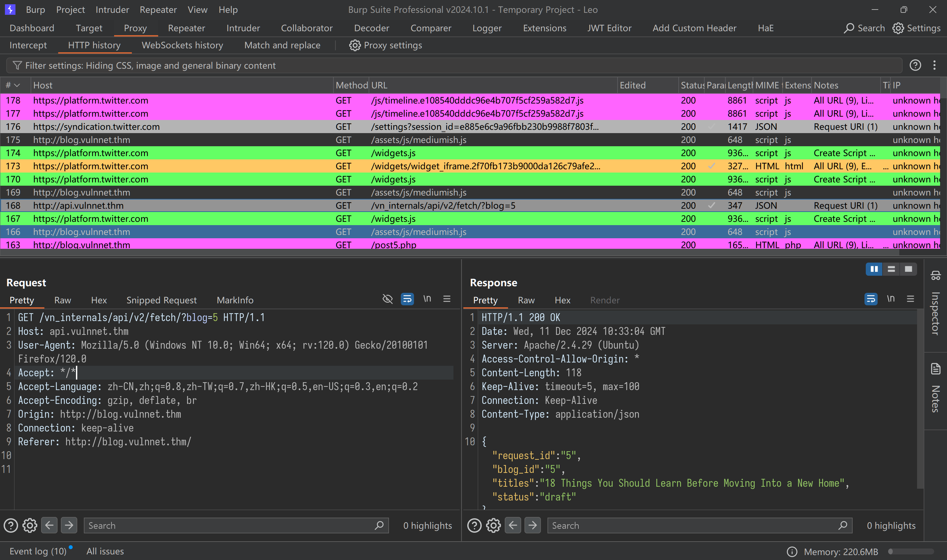Select tabbed layout view
The image size is (947, 560).
click(908, 269)
